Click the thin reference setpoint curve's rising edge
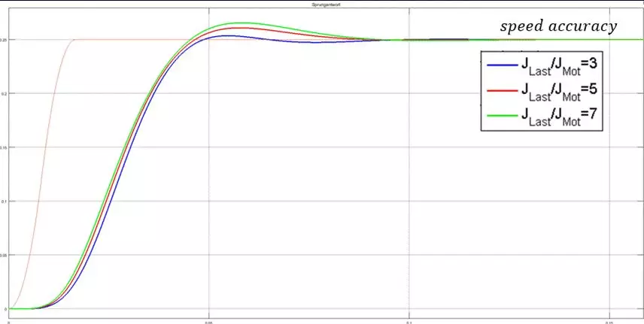 43,174
